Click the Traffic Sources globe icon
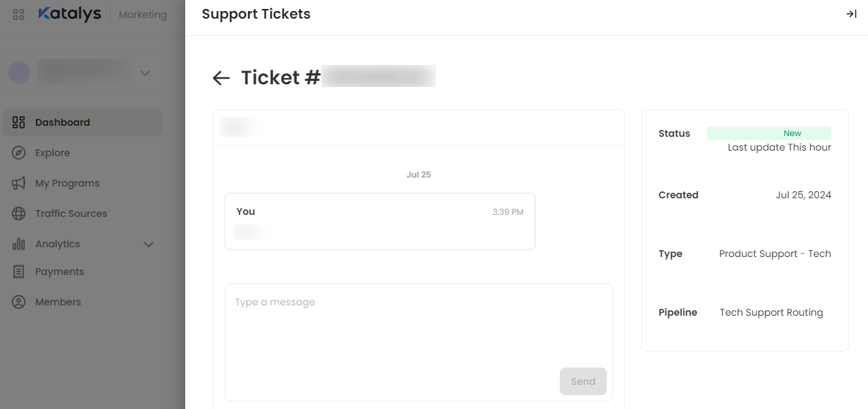The height and width of the screenshot is (409, 868). pos(19,213)
